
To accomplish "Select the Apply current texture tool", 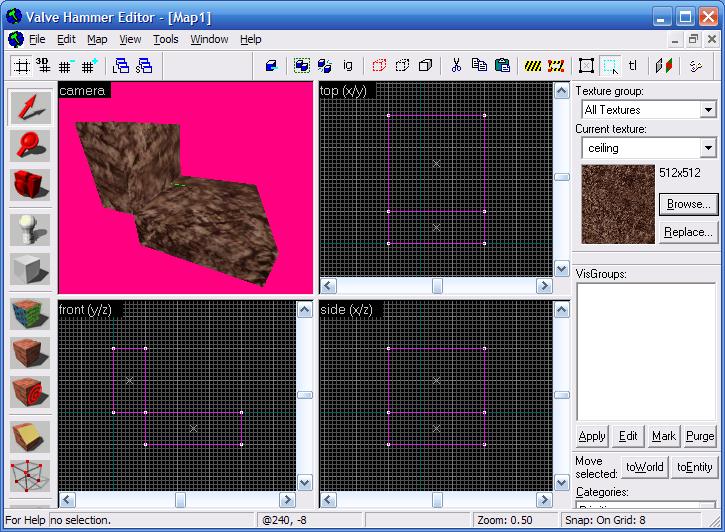I will [x=30, y=353].
